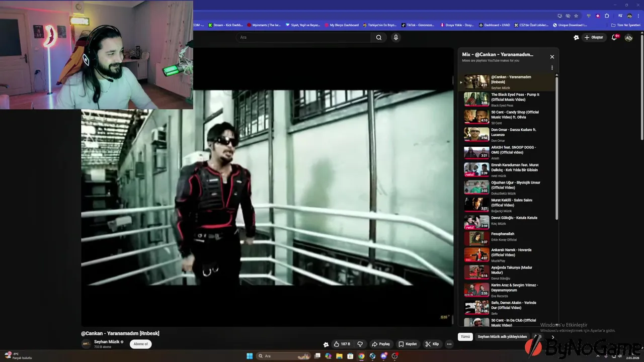644x362 pixels.
Task: Open Dashboard • LIVAD bookmark
Action: pos(494,25)
